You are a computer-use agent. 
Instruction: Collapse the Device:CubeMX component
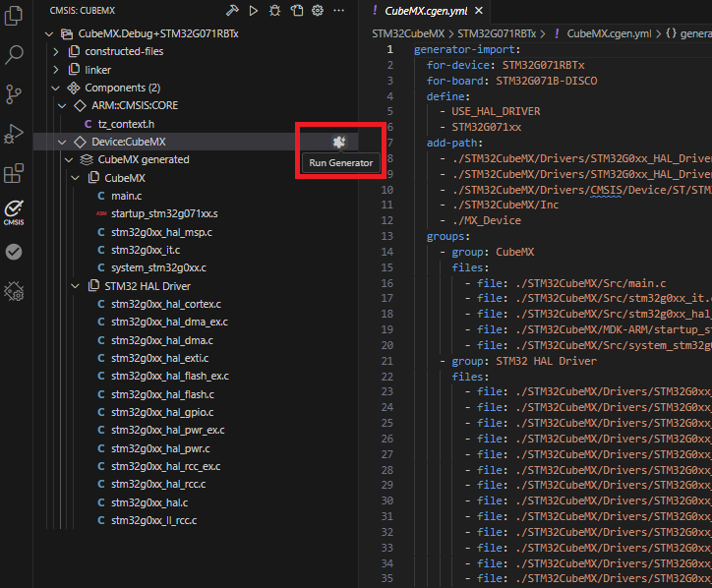click(x=62, y=143)
